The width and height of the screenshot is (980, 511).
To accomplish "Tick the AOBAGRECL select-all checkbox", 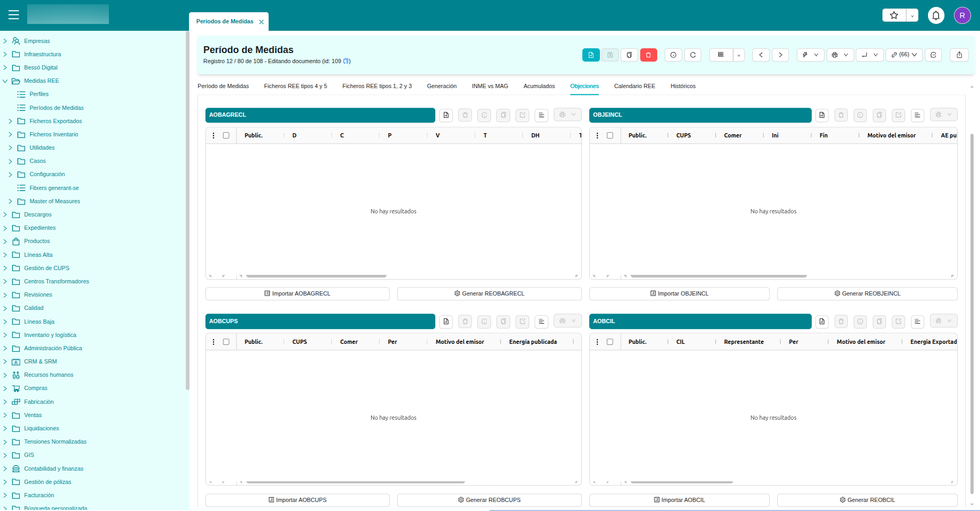I will 226,135.
